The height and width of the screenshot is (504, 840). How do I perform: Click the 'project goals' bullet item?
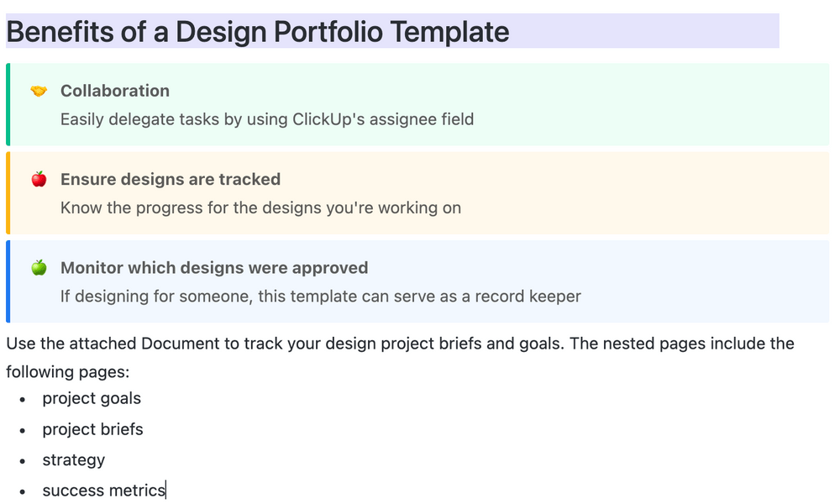(92, 398)
